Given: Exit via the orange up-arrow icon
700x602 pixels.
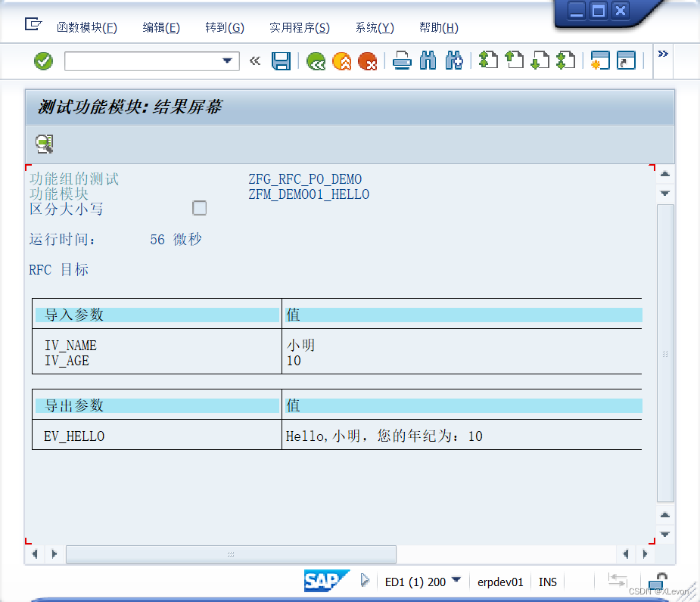Looking at the screenshot, I should tap(342, 61).
